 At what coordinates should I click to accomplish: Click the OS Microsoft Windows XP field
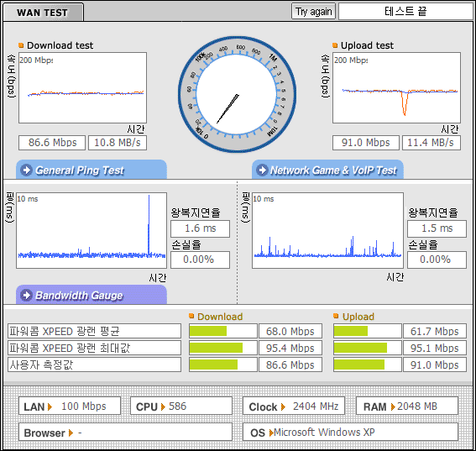350,432
